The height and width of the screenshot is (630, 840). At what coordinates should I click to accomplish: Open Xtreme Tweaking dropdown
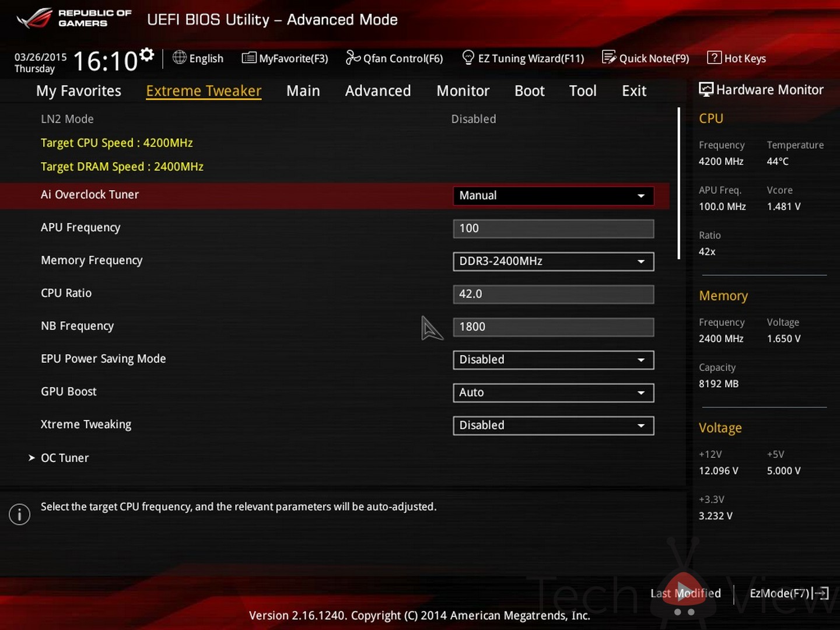[x=553, y=425]
